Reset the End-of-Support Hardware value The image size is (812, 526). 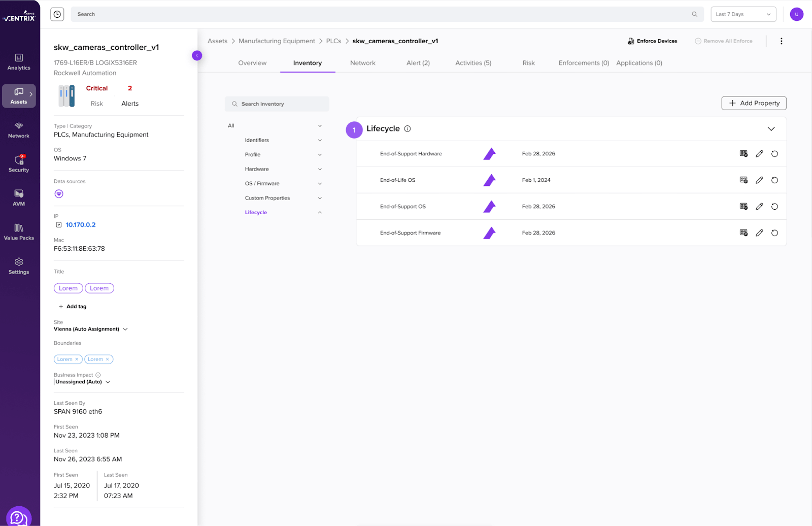(x=774, y=154)
